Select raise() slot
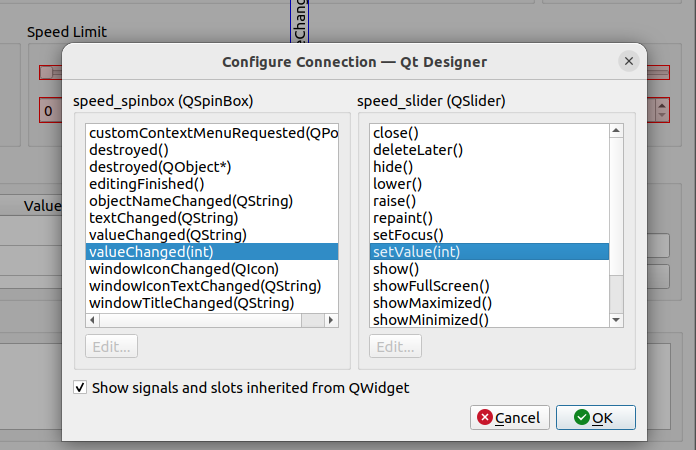The height and width of the screenshot is (450, 696). pyautogui.click(x=490, y=201)
